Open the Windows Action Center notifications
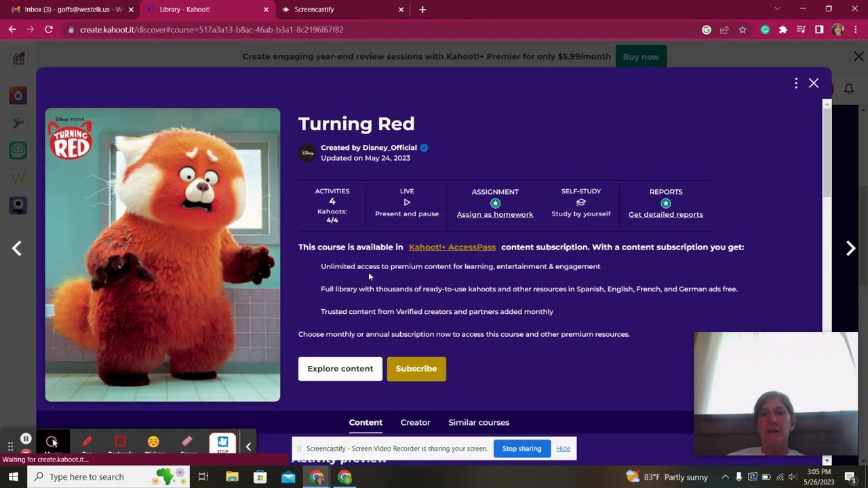Image resolution: width=868 pixels, height=488 pixels. 850,477
